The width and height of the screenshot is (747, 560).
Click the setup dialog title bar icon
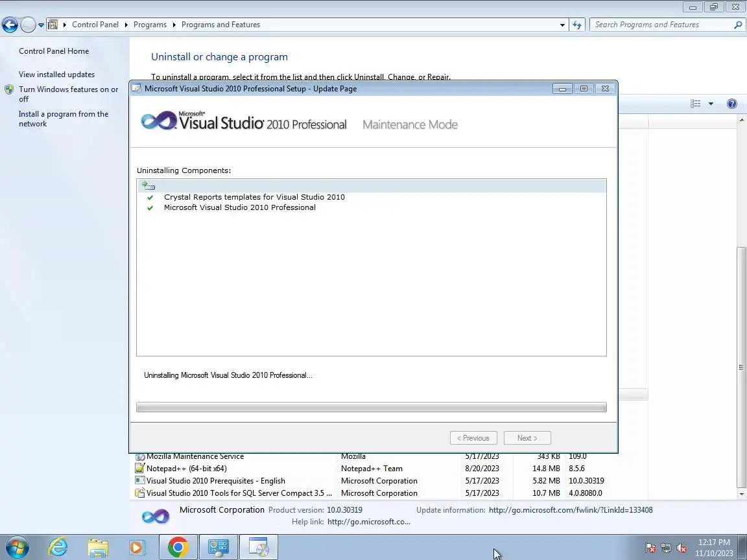(x=137, y=89)
